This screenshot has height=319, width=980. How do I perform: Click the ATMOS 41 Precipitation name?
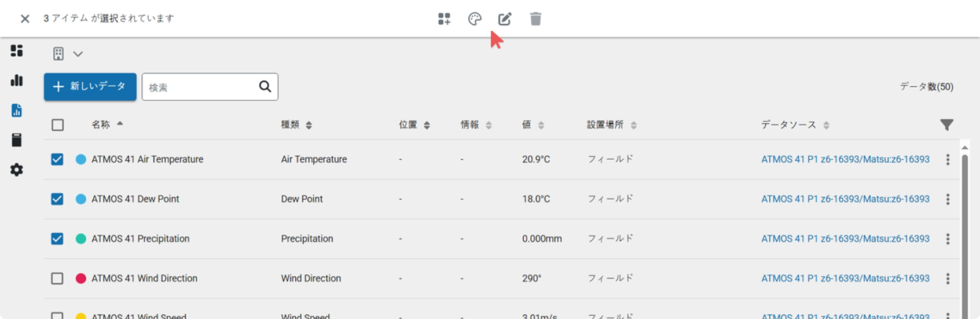tap(140, 239)
